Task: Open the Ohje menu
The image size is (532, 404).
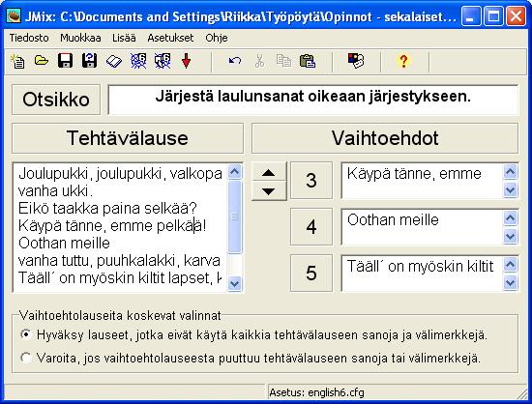Action: 217,38
